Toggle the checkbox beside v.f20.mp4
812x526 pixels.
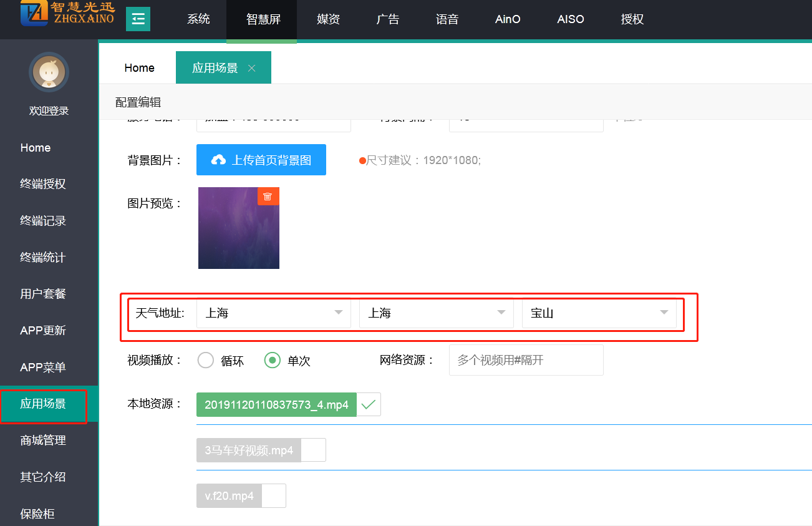coord(274,496)
